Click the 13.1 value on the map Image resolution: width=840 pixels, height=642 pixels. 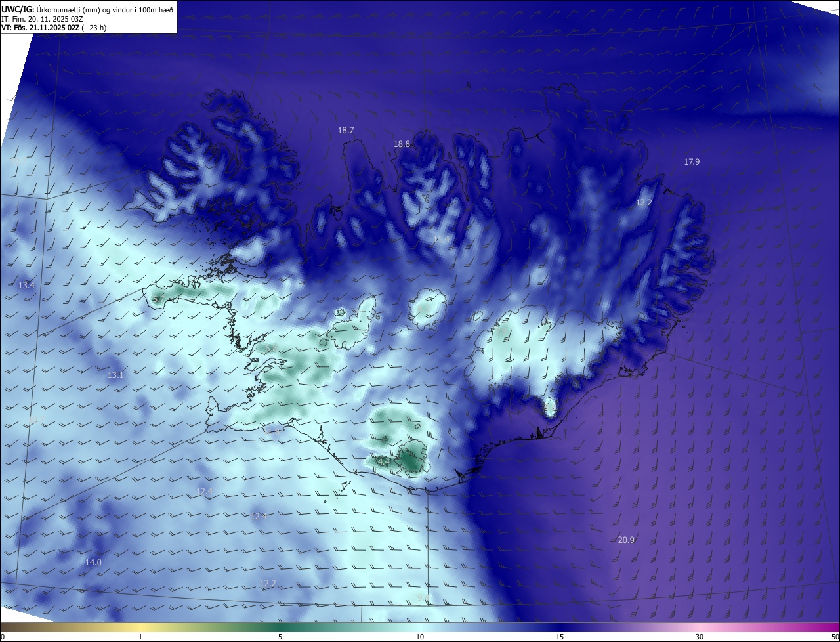point(115,375)
